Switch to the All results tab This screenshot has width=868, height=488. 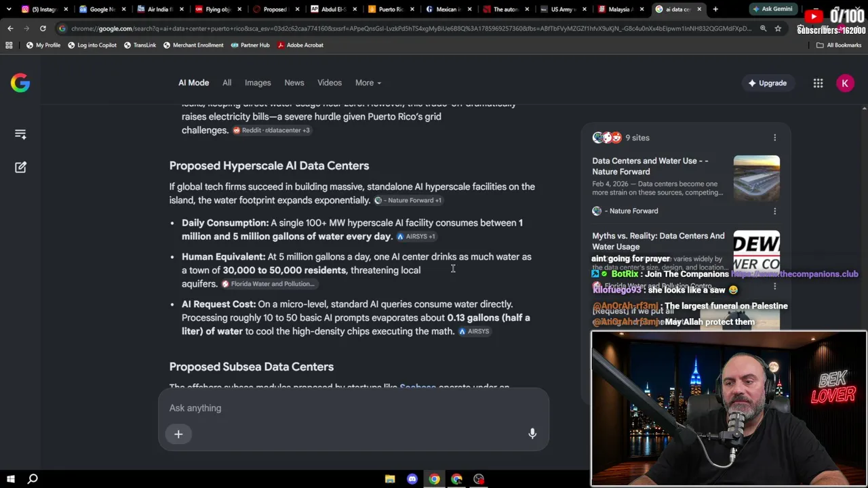coord(227,83)
